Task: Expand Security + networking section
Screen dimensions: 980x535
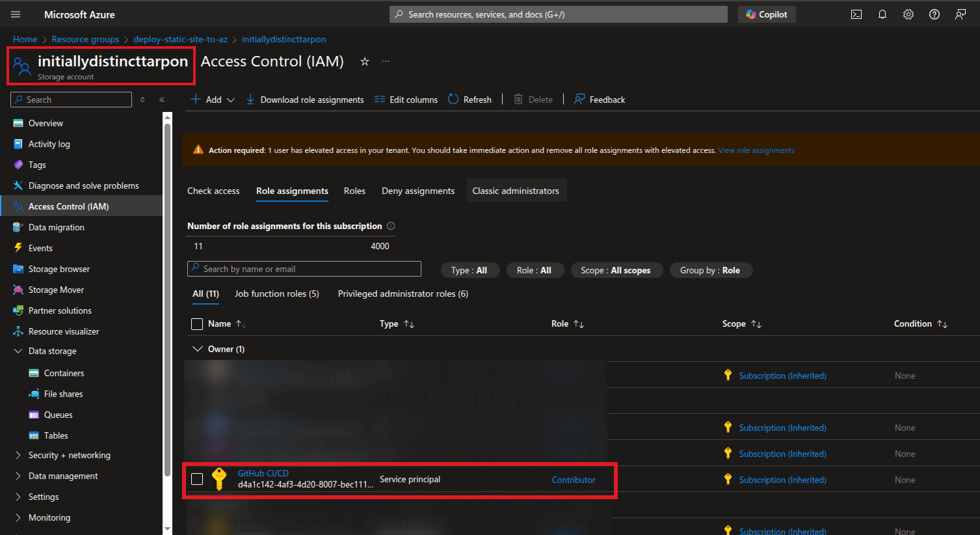Action: (18, 456)
